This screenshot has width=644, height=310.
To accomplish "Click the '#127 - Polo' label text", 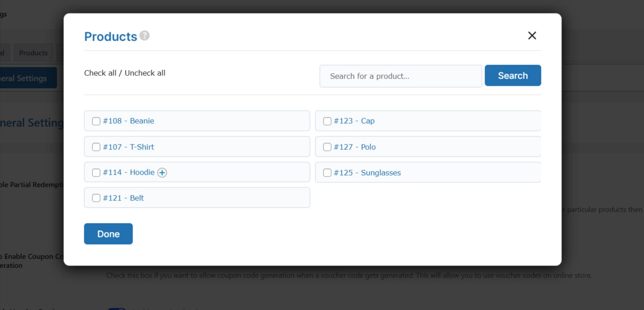I will tap(355, 147).
